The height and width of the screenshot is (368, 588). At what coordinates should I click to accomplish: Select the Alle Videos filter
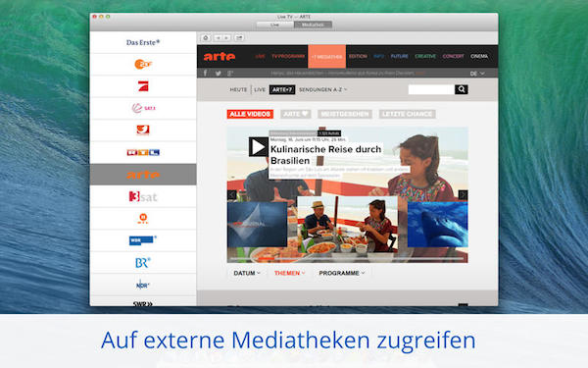[250, 114]
